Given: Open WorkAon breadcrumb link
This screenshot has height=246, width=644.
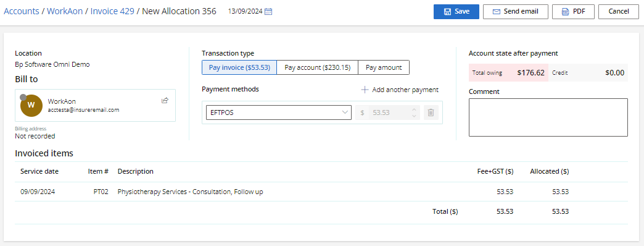Looking at the screenshot, I should pos(65,11).
